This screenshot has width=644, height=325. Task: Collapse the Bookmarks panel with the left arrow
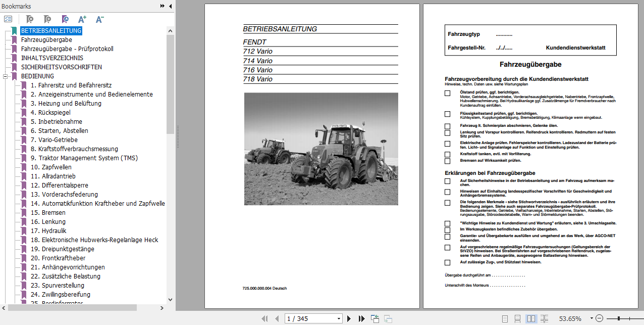[x=170, y=6]
